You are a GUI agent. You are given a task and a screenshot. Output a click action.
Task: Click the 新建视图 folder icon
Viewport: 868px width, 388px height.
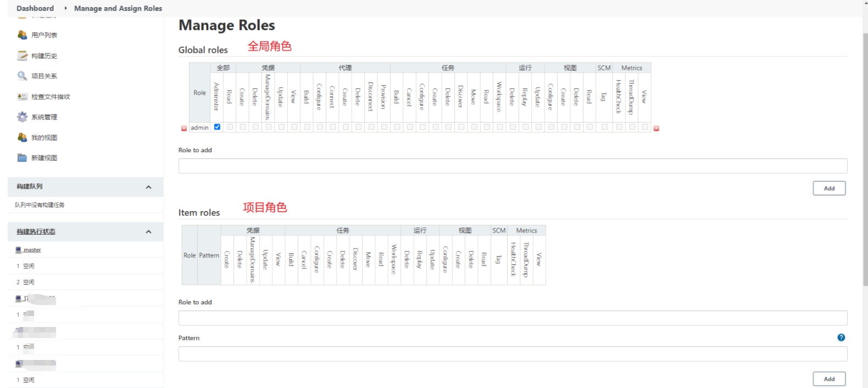tap(22, 158)
